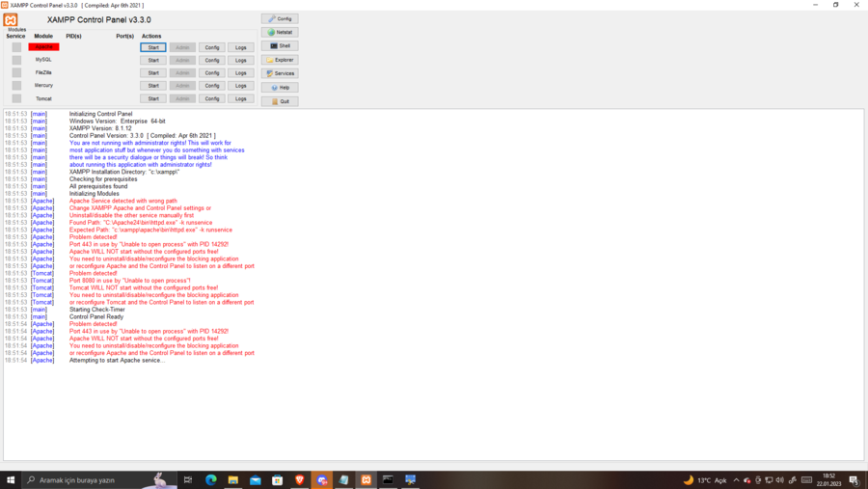The height and width of the screenshot is (489, 868).
Task: Click the FileZilla module label
Action: click(x=43, y=72)
